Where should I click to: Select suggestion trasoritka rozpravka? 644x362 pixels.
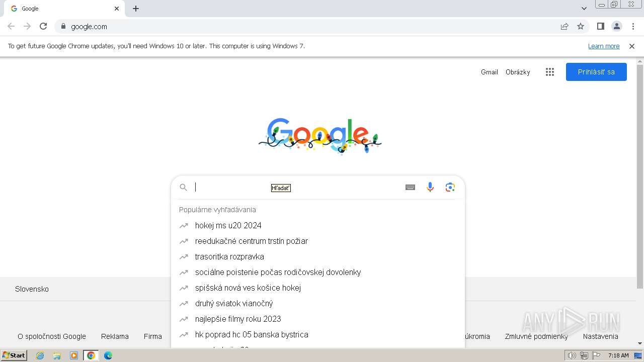click(x=318, y=257)
